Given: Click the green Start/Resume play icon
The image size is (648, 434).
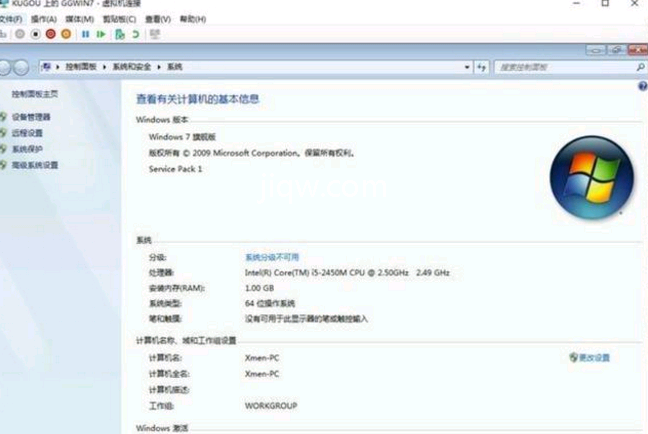Looking at the screenshot, I should pos(101,34).
